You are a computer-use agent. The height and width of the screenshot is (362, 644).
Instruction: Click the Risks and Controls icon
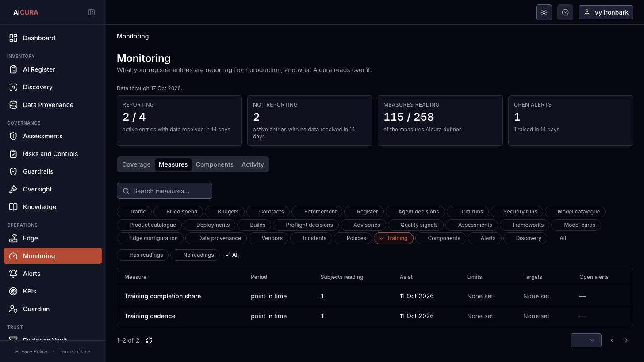pos(13,154)
